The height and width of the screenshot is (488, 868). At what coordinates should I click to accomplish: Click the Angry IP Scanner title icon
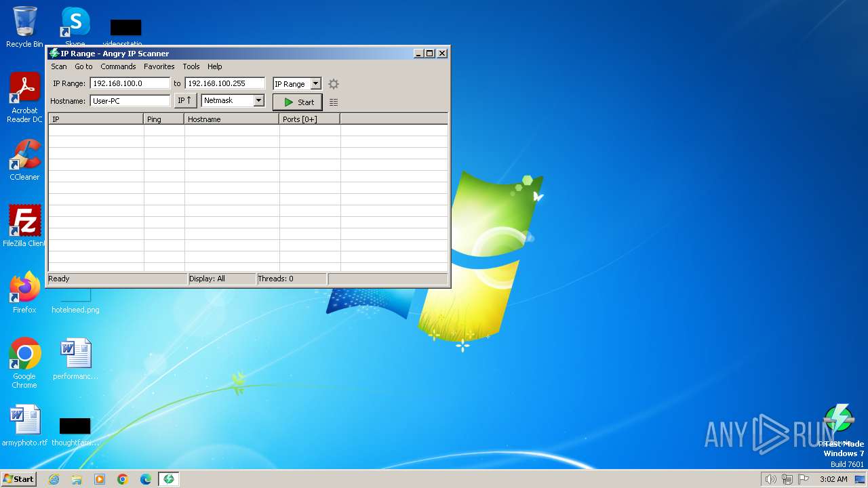(54, 53)
